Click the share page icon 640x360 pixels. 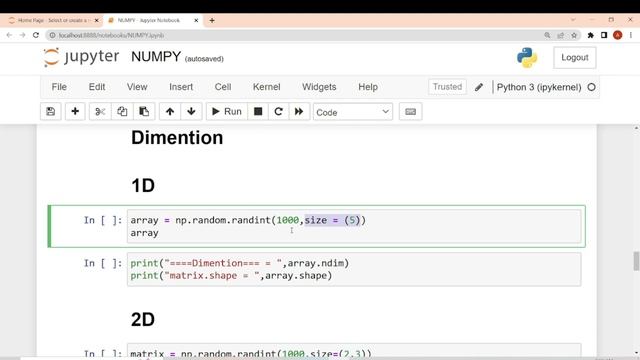click(560, 36)
